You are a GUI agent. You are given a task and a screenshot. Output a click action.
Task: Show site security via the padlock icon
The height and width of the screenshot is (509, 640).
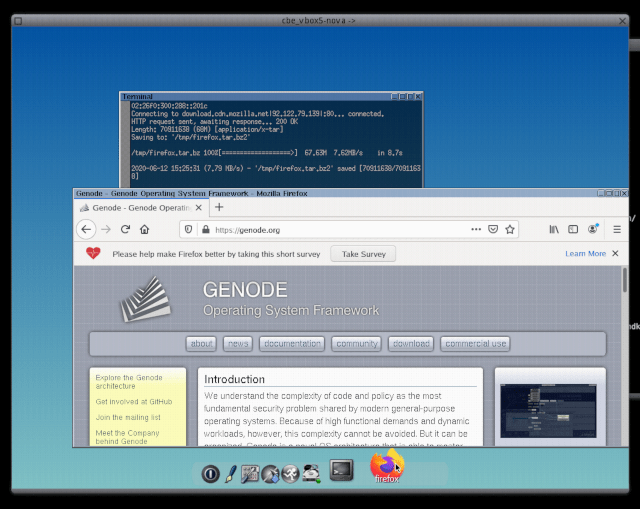tap(206, 229)
